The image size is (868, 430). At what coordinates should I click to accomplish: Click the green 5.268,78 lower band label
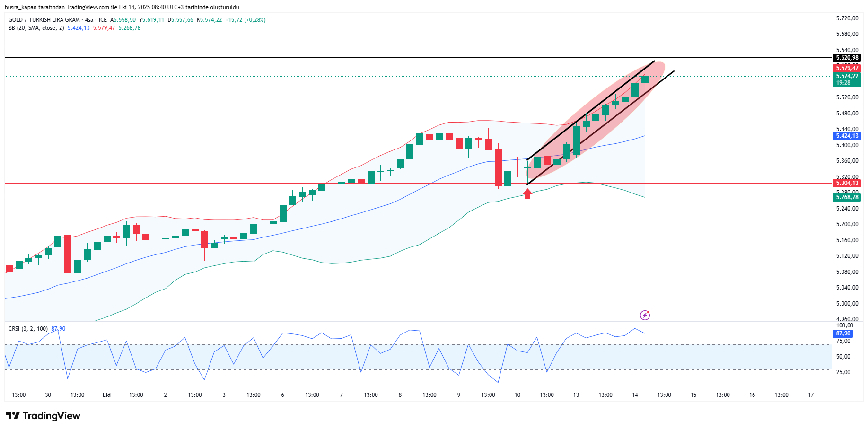[x=846, y=197]
